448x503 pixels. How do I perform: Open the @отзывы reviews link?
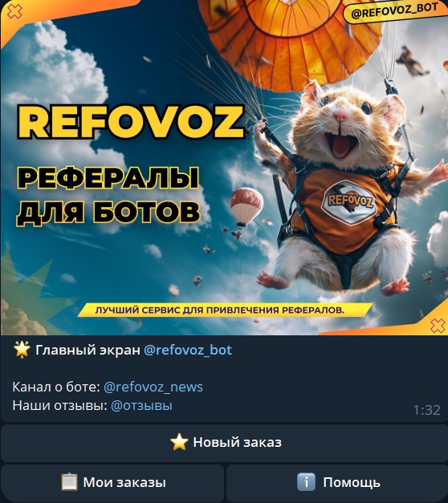(x=141, y=405)
